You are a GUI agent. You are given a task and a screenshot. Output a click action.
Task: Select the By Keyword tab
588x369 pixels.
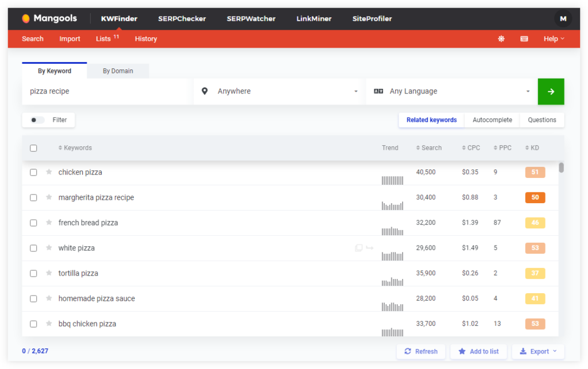coord(55,71)
